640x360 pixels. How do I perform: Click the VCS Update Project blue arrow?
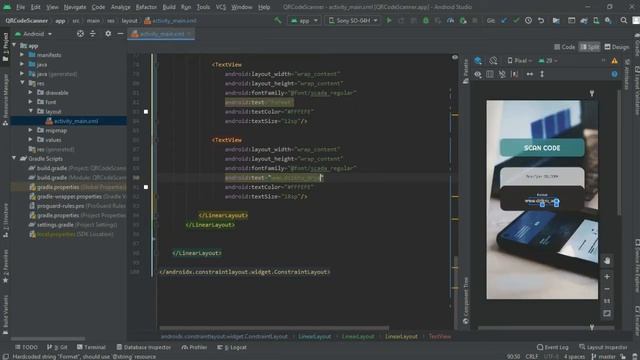pyautogui.click(x=504, y=20)
